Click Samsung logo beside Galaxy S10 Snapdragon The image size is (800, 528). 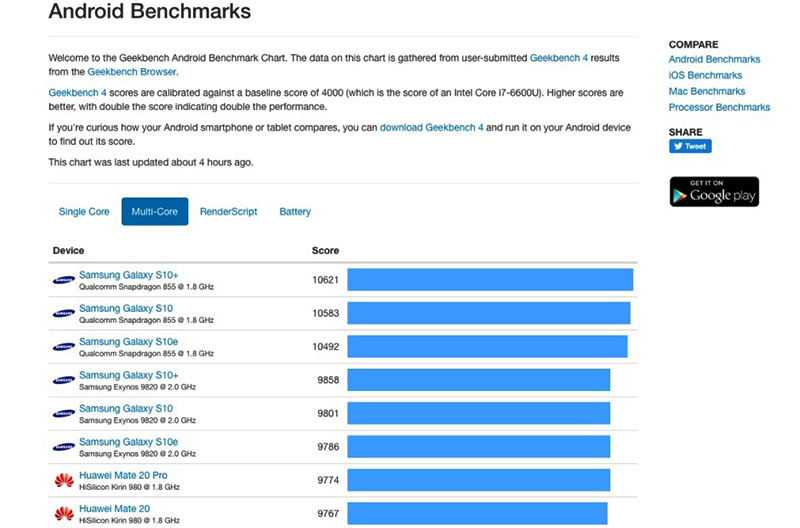(x=64, y=314)
